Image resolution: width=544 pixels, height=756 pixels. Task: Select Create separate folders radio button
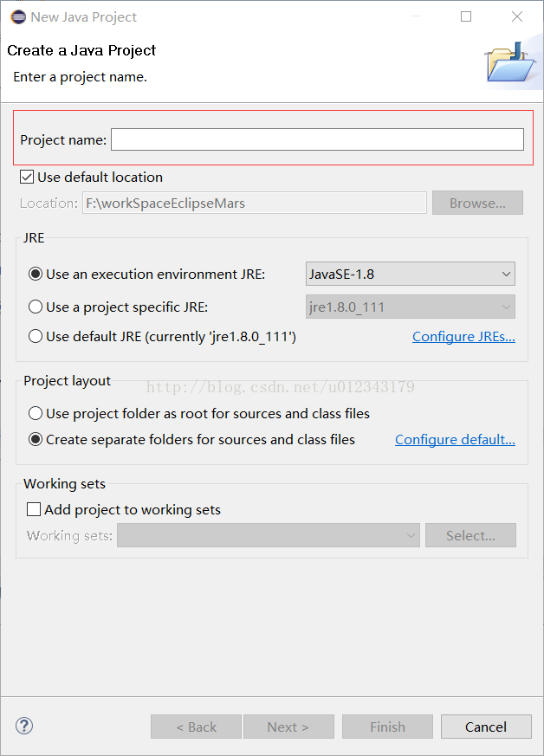click(36, 439)
